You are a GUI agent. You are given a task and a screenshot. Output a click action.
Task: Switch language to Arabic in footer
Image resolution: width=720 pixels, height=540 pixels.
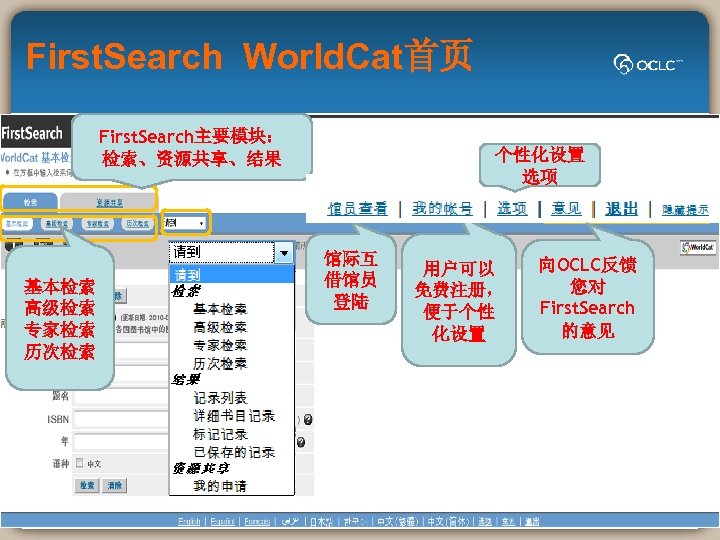[x=290, y=521]
